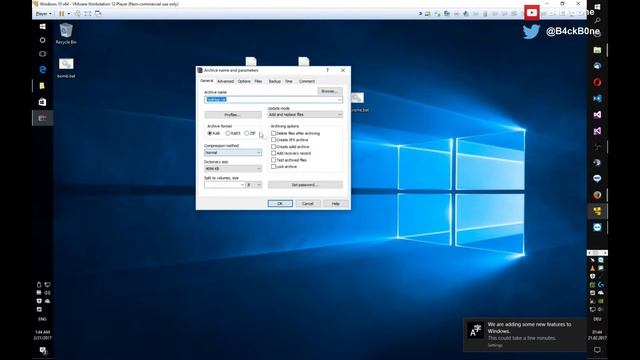Open guest Windows Start button
Viewport: 640px width, 360px height.
(42, 27)
